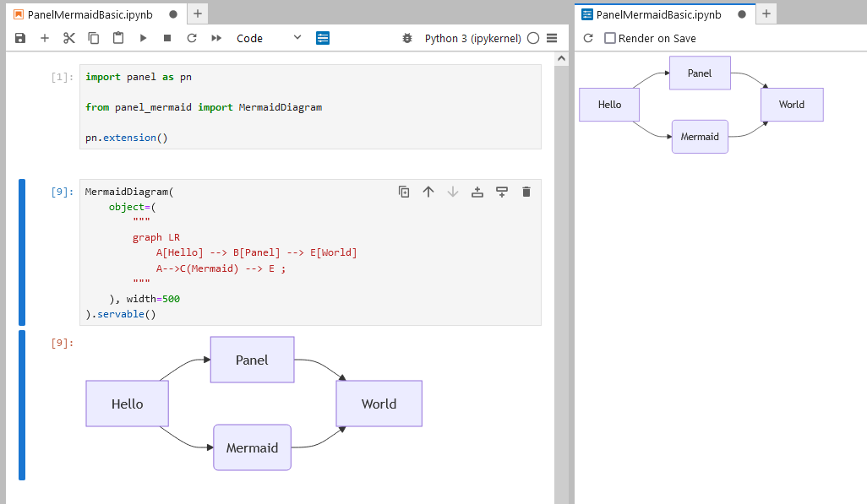The width and height of the screenshot is (867, 504).
Task: Enable the debugger bug icon
Action: [x=407, y=38]
